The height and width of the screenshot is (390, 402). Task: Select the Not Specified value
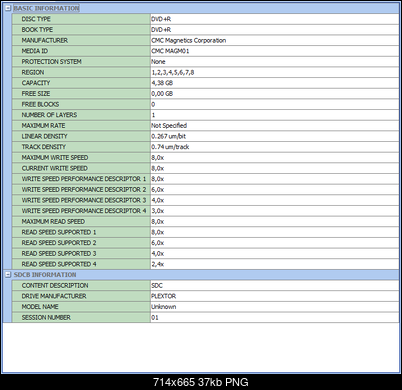coord(169,126)
